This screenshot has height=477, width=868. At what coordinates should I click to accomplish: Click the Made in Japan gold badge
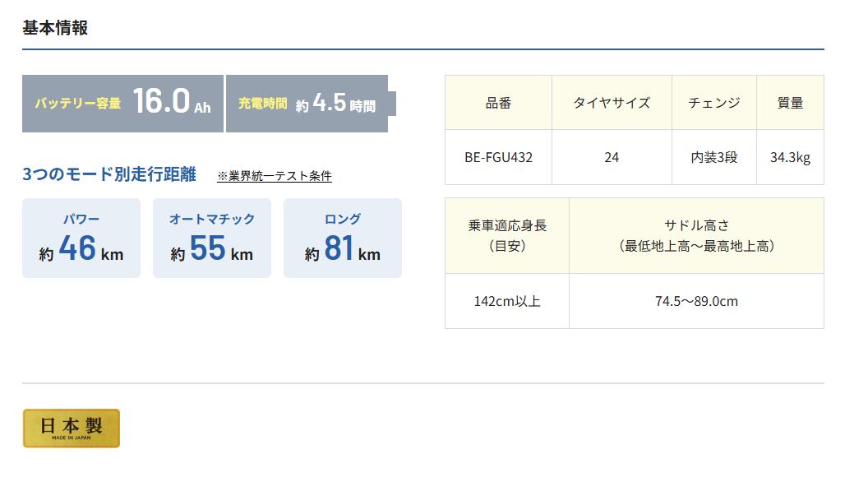click(x=71, y=428)
